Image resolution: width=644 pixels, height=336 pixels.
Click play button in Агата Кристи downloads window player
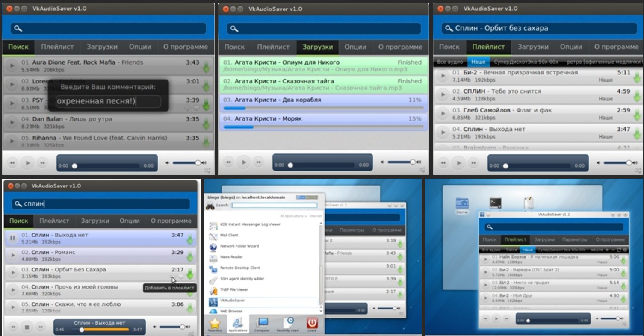click(x=244, y=162)
